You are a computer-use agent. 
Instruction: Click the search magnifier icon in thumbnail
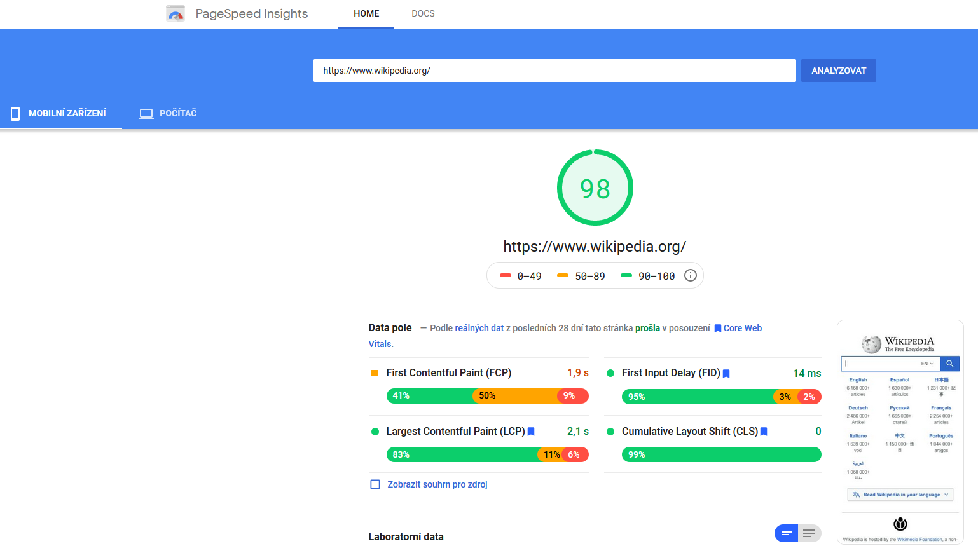949,364
